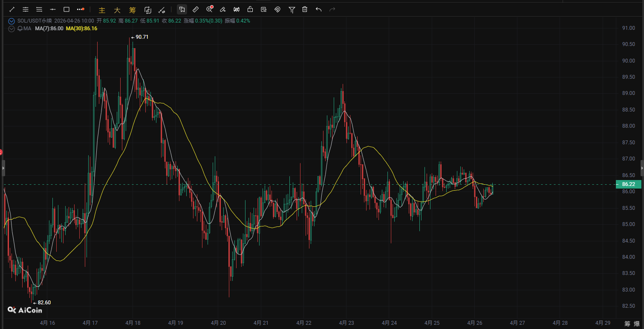
Task: Click the eraser tool icon
Action: [222, 9]
